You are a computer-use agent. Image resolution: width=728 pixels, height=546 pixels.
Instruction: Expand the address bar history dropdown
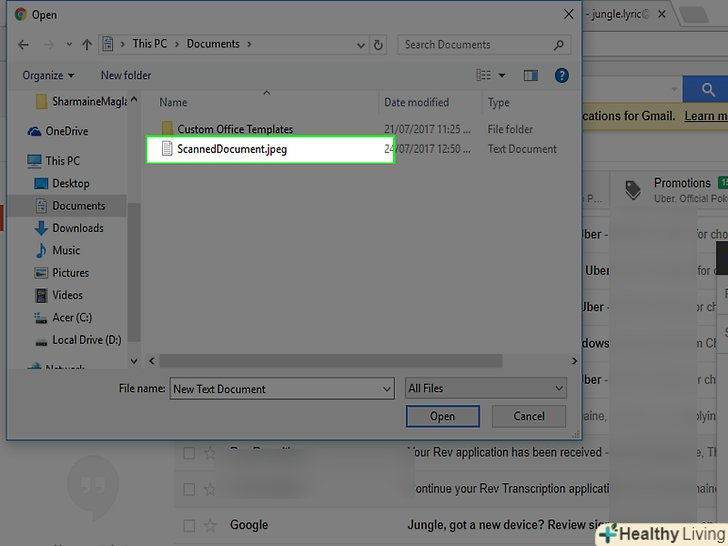pyautogui.click(x=361, y=45)
